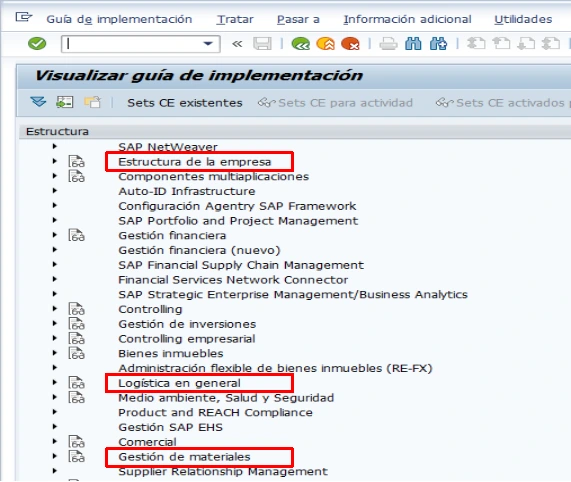Expand the Estructura de la empresa node
Viewport: 571px width, 482px height.
(x=55, y=161)
